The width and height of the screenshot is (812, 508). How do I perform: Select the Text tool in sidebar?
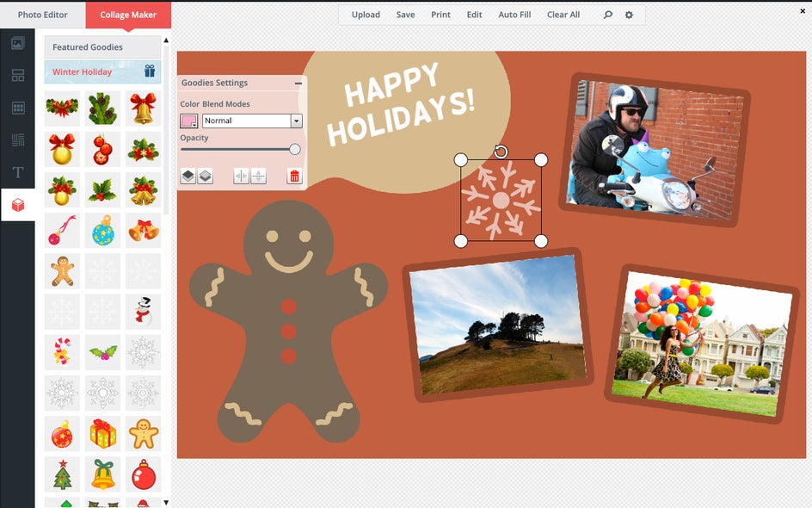17,172
